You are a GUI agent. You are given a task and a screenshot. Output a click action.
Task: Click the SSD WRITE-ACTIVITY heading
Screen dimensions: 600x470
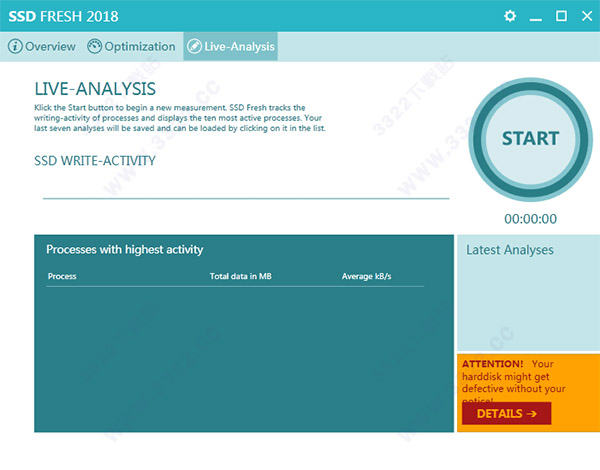click(95, 161)
